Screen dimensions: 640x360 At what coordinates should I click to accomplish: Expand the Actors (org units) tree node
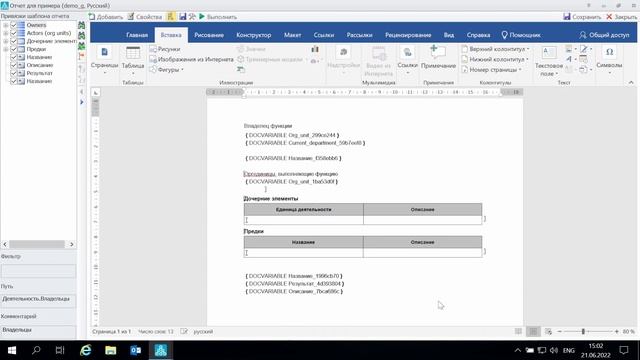coord(6,33)
